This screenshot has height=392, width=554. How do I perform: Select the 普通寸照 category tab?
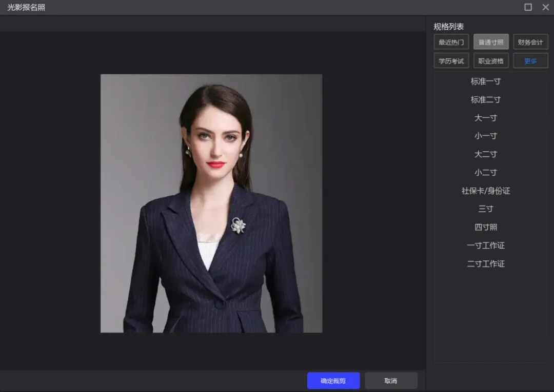tap(491, 42)
